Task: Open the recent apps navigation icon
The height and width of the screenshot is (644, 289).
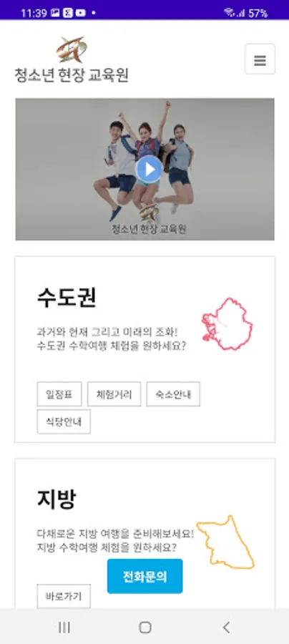Action: click(x=64, y=627)
